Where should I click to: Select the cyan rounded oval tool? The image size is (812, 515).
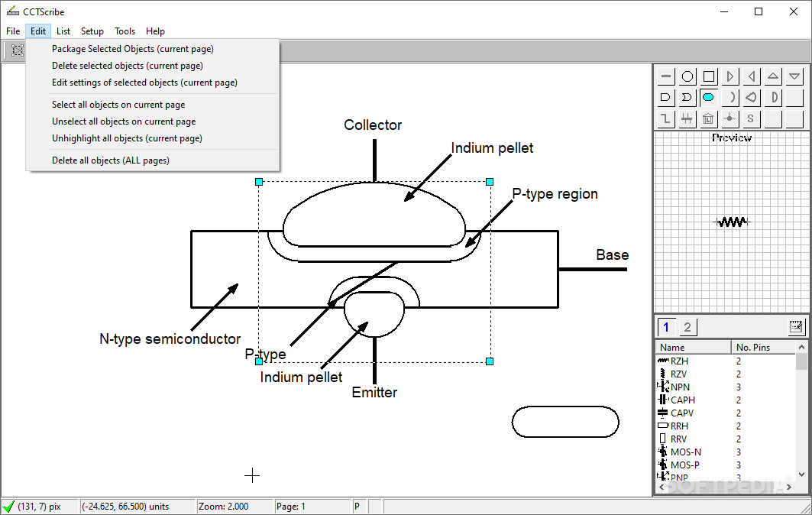click(x=709, y=97)
